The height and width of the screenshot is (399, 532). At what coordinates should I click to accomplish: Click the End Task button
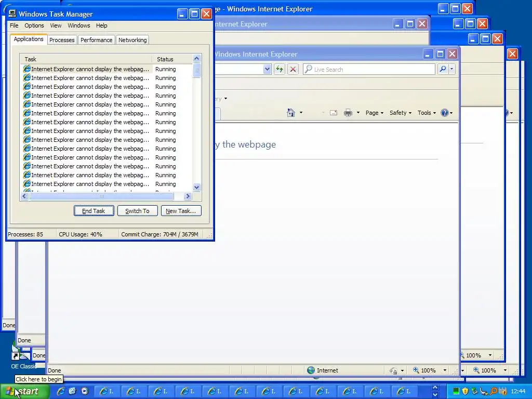[94, 211]
